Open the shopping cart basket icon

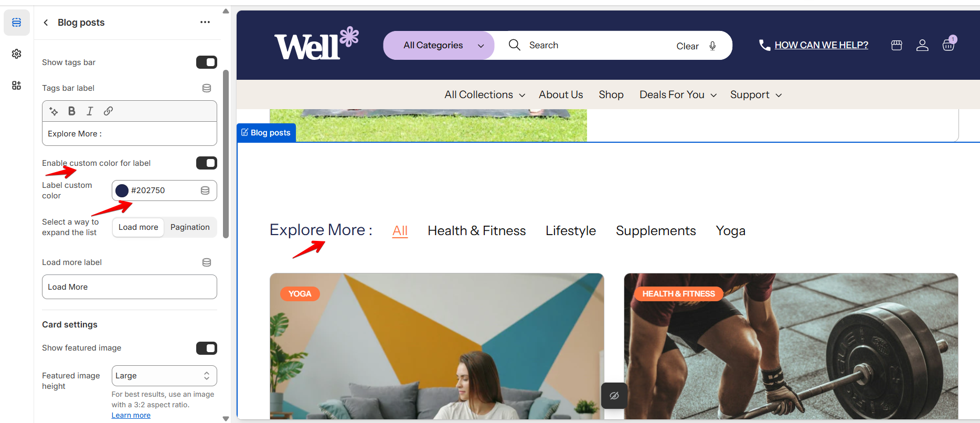[949, 45]
